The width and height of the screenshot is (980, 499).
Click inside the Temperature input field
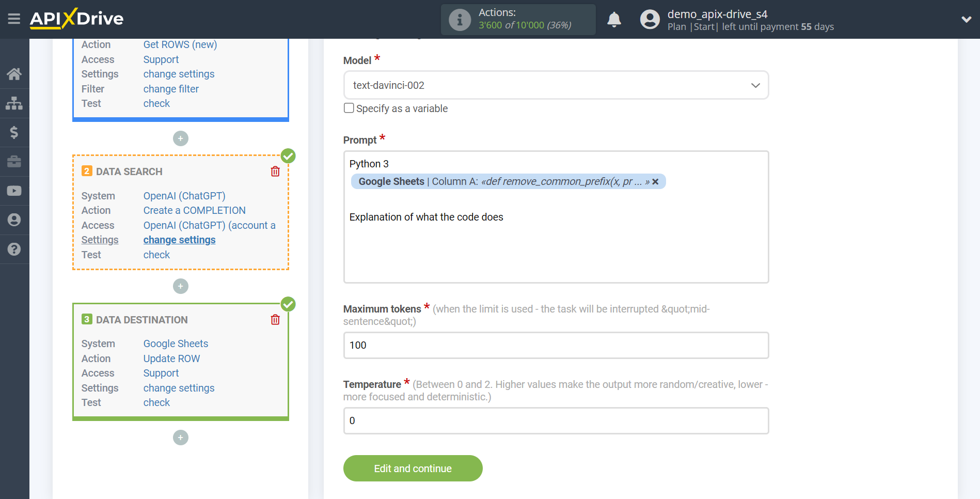(x=556, y=420)
